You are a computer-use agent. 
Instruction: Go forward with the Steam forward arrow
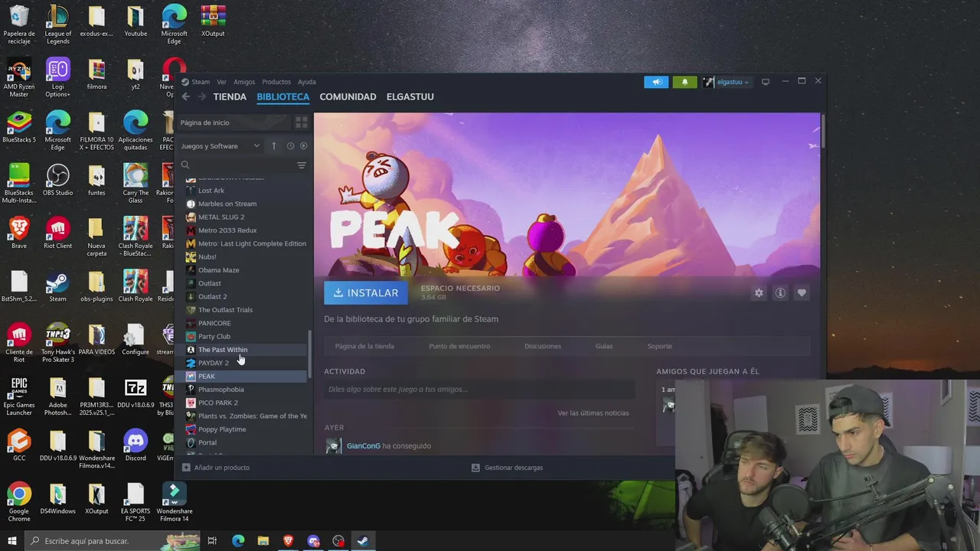point(202,96)
